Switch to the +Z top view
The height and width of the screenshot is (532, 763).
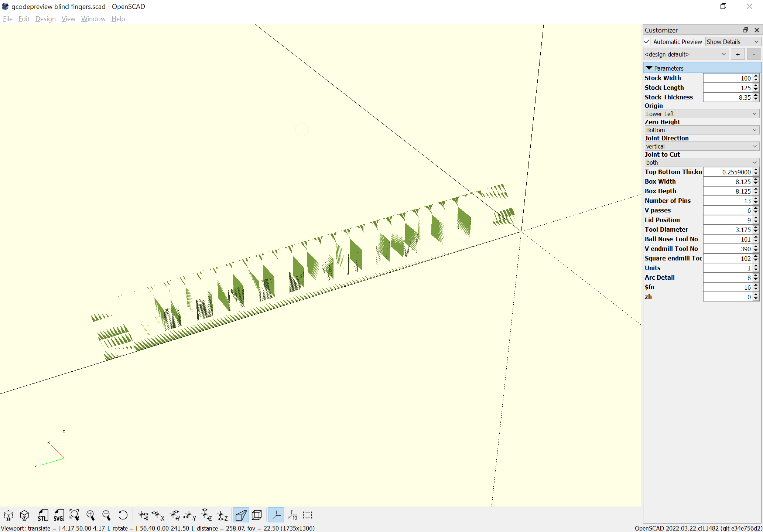pos(206,515)
